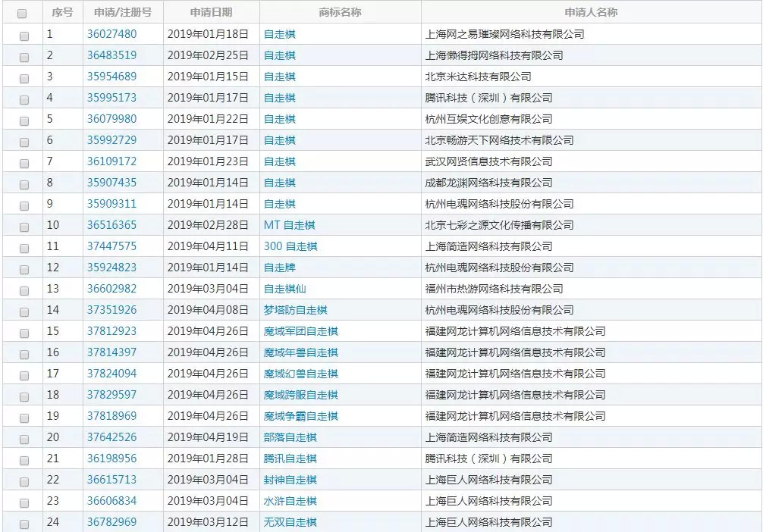Open the trademark 魔域争霸自走棋
The height and width of the screenshot is (532, 763).
pos(301,416)
